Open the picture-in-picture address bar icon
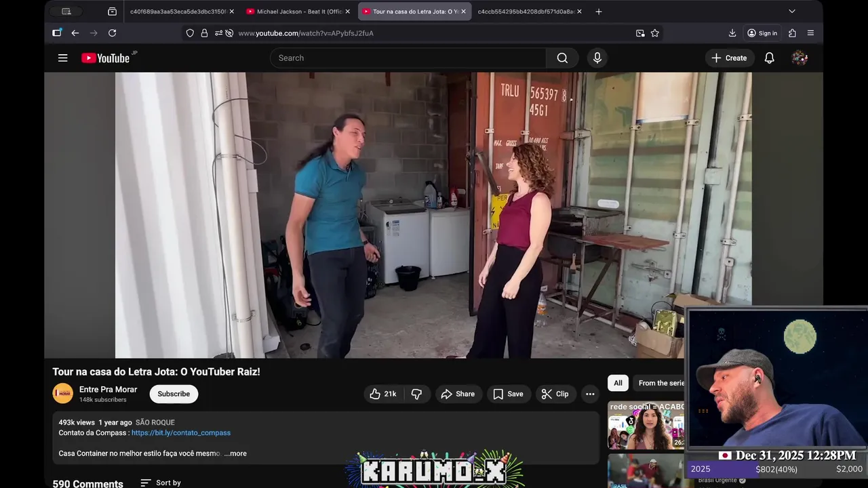 coord(640,33)
